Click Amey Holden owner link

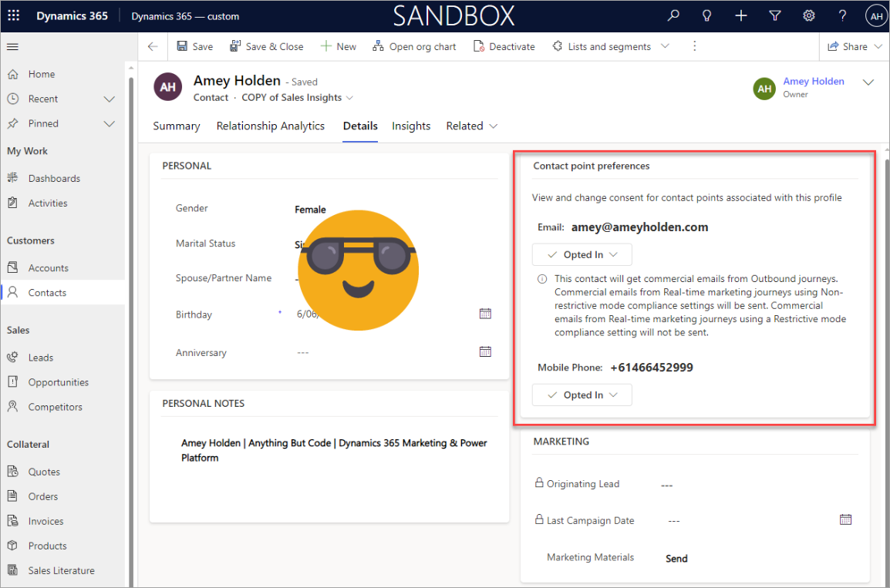[814, 81]
